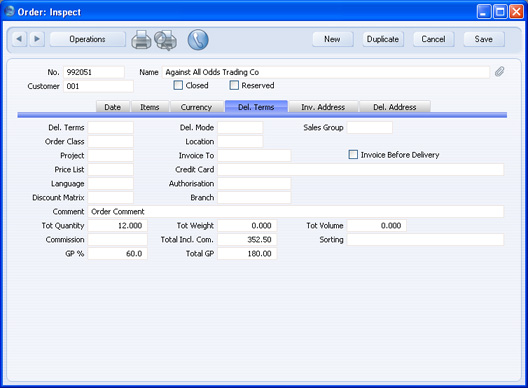Screen dimensions: 528x388
Task: Click the Commission field
Action: [118, 240]
